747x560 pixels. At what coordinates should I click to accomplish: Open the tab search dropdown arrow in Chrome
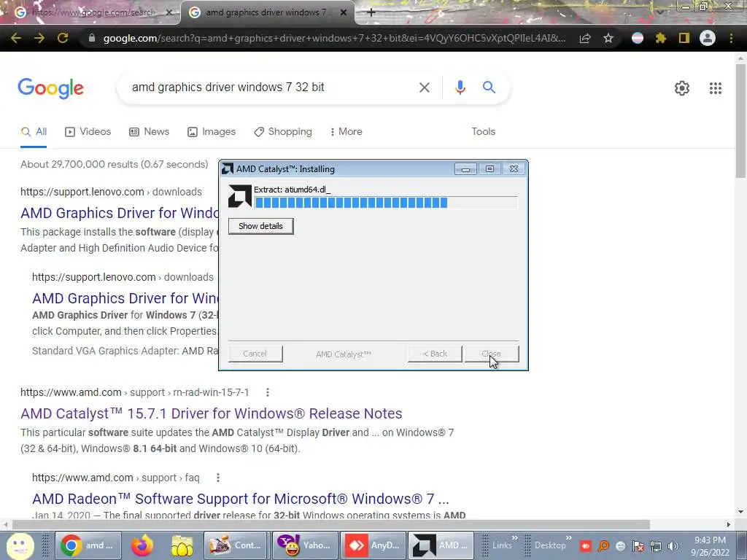click(x=659, y=12)
